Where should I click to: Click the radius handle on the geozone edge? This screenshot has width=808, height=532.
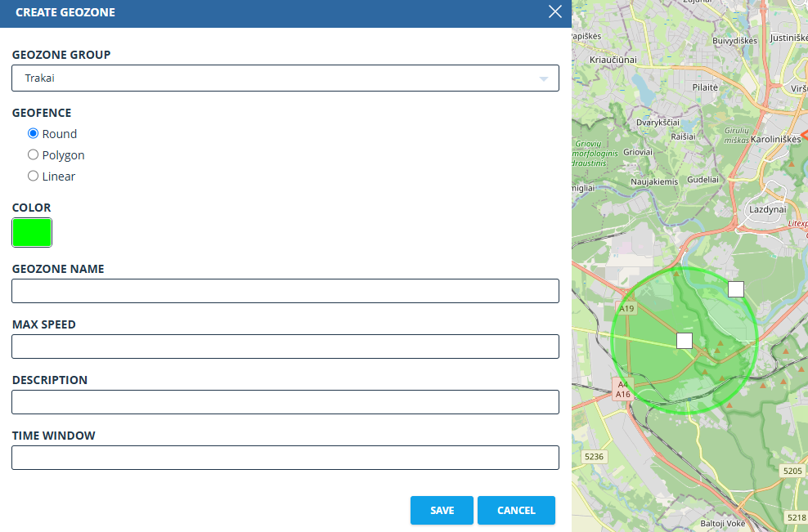pyautogui.click(x=735, y=288)
